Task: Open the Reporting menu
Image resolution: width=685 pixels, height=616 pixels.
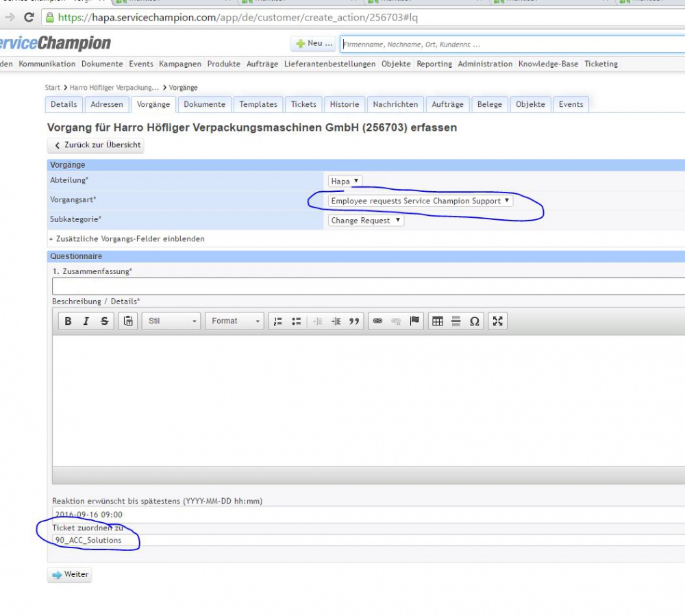Action: coord(434,64)
